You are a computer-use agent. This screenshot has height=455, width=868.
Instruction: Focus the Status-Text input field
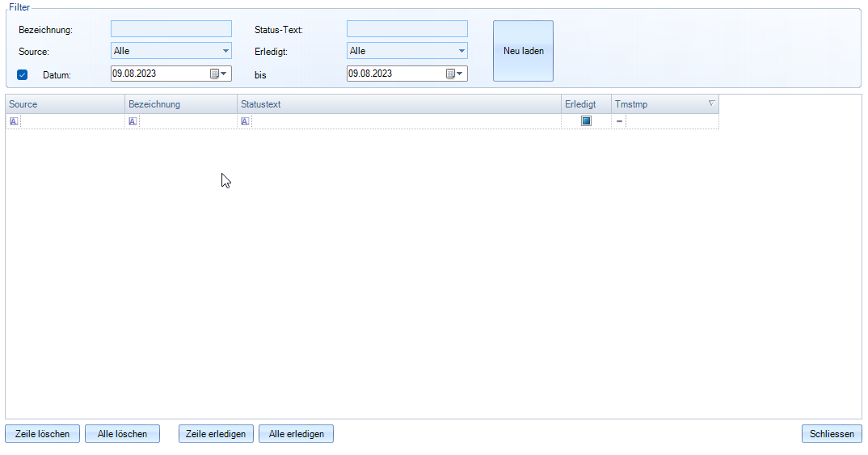click(x=407, y=29)
